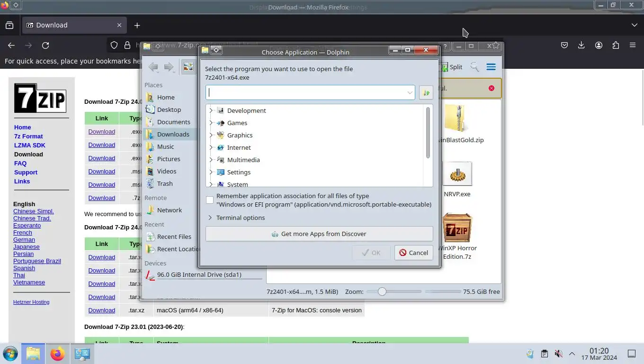Click Hetzner Hosting link
Viewport: 644px width, 364px height.
(31, 302)
